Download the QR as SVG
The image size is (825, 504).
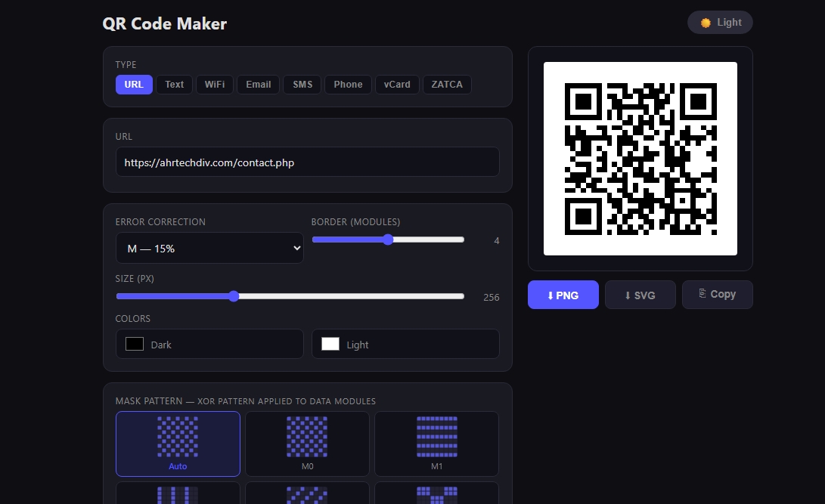coord(640,295)
